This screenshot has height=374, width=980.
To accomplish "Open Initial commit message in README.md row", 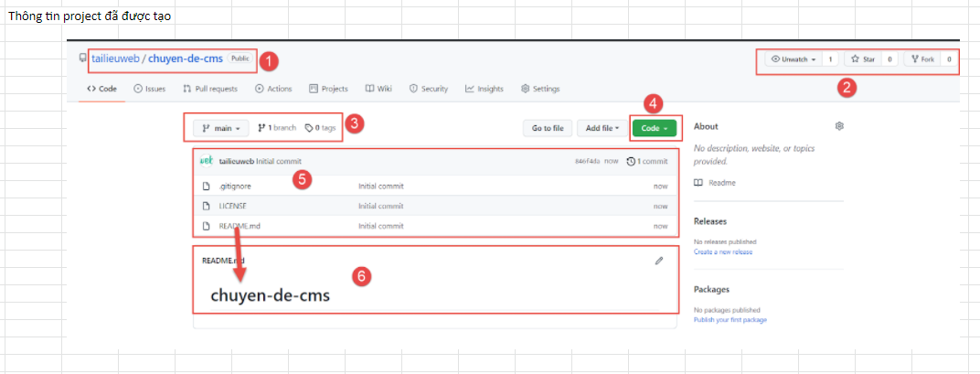I will 380,226.
